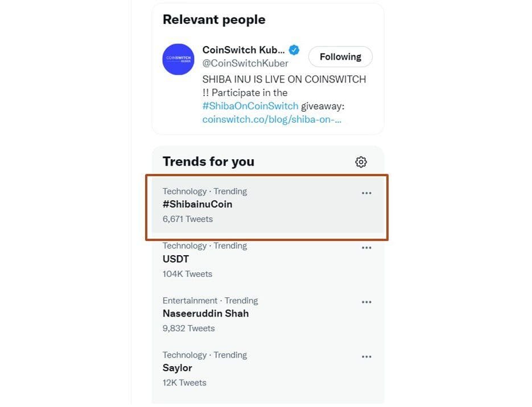Open the Saylor trending topic
This screenshot has width=532, height=407.
pos(178,368)
